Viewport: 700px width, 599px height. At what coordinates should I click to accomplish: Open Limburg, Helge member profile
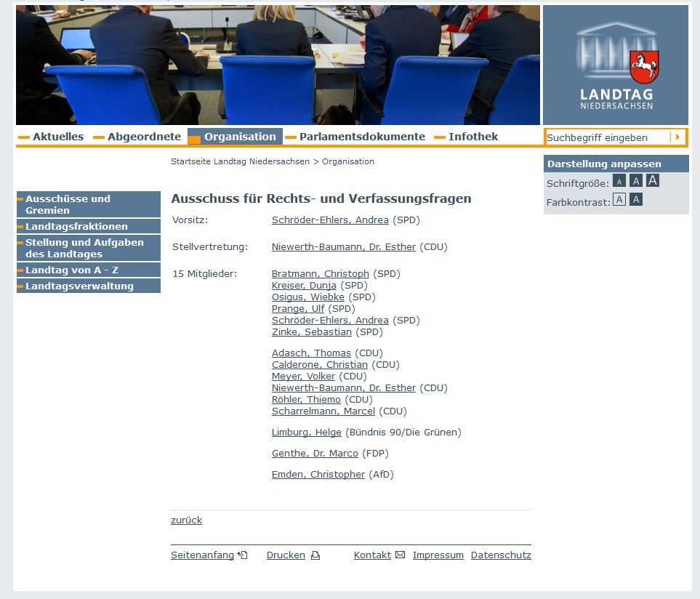(306, 433)
